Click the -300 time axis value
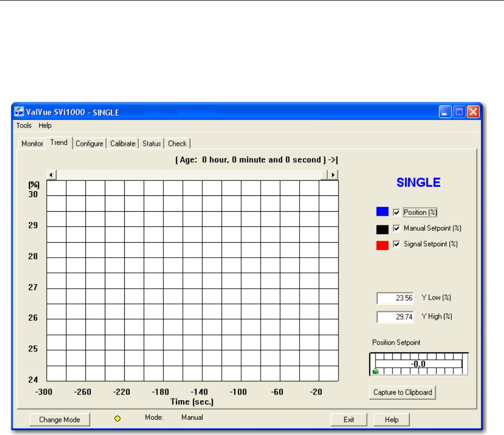 click(44, 392)
